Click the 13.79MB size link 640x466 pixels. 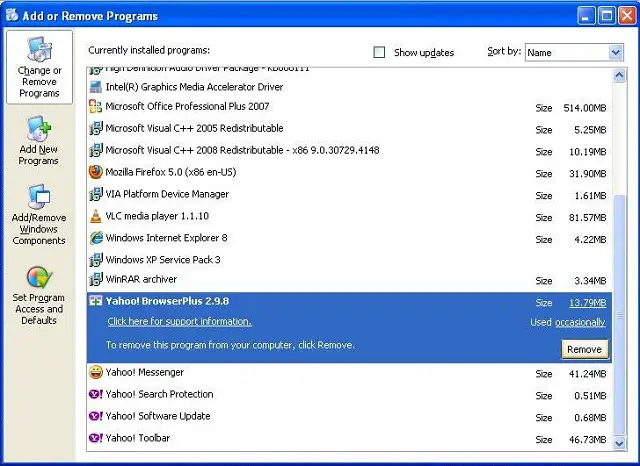pyautogui.click(x=588, y=303)
